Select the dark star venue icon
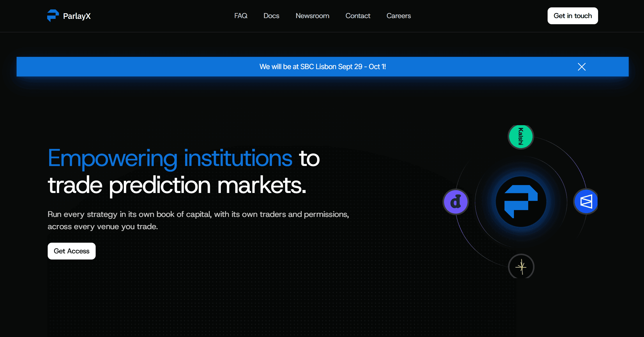 pos(521,267)
